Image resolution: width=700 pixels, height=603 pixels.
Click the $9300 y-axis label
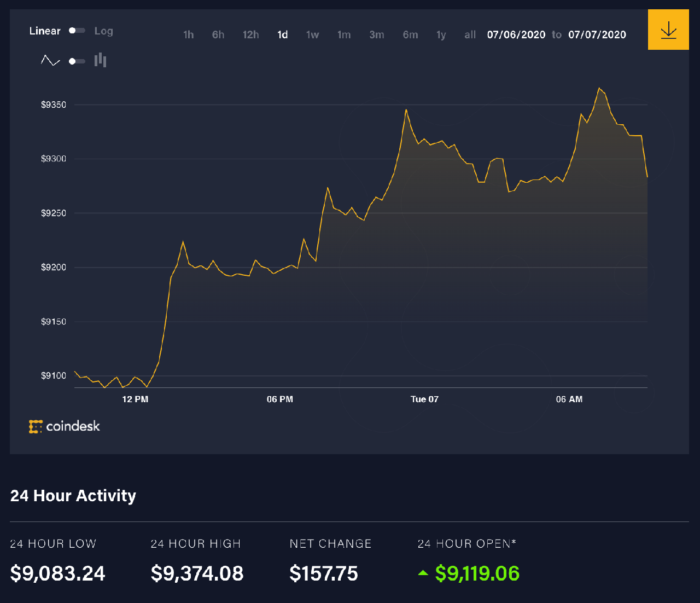(54, 159)
